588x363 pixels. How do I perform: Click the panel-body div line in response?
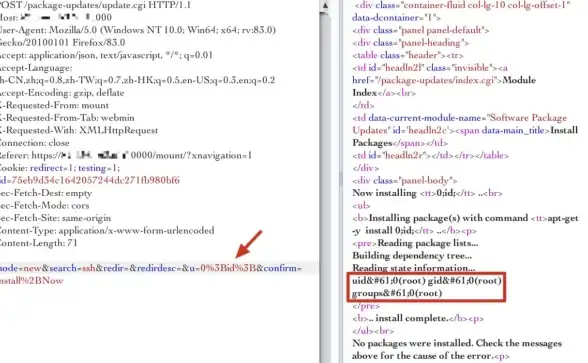tap(405, 180)
